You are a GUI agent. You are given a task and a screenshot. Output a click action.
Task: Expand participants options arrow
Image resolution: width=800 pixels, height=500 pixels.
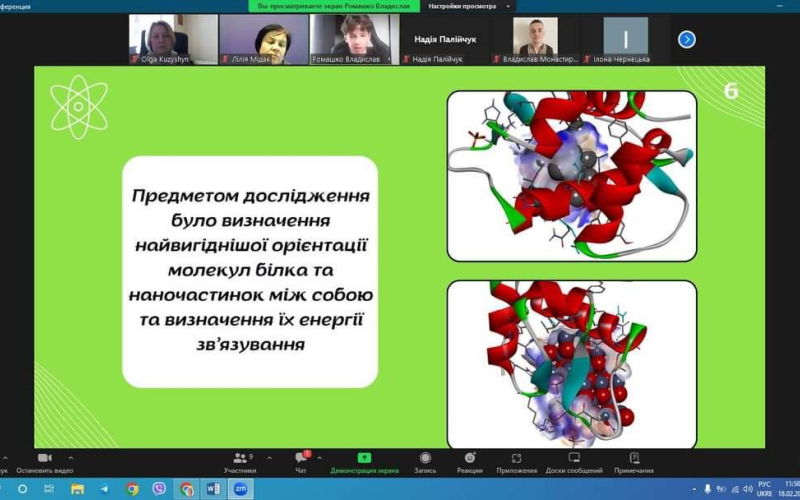point(269,458)
